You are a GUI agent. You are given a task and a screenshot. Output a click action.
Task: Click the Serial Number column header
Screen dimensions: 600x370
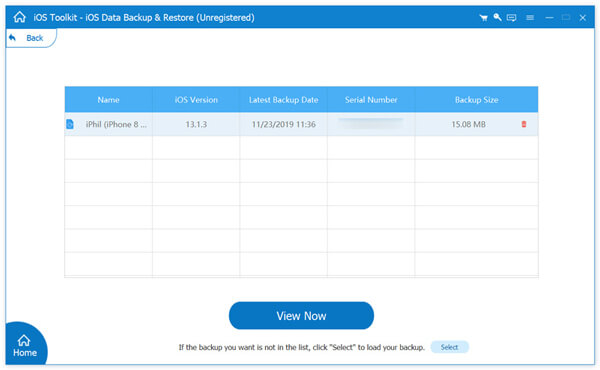371,99
